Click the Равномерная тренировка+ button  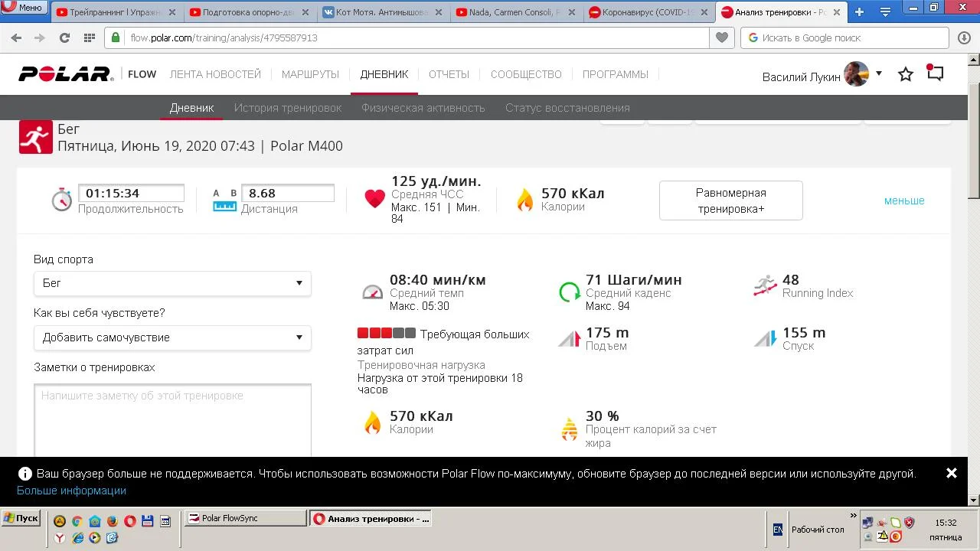pyautogui.click(x=731, y=201)
